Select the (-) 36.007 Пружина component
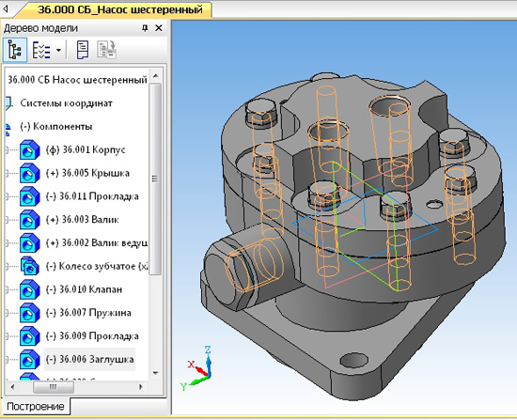This screenshot has height=420, width=517. tap(88, 313)
